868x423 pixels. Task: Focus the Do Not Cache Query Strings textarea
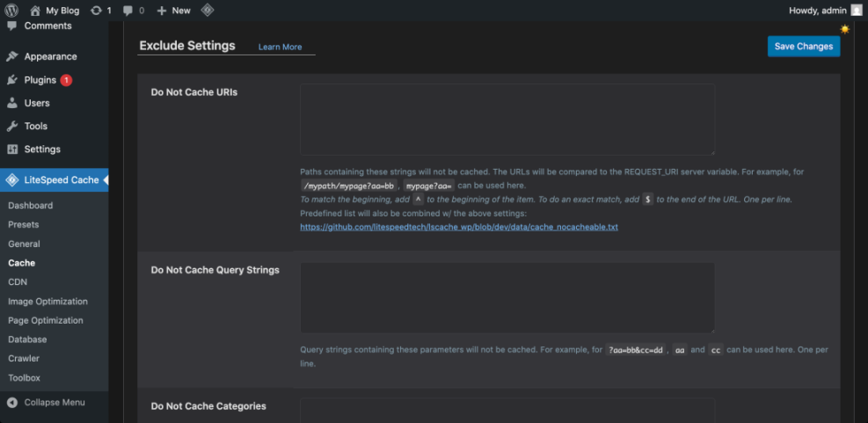pos(507,298)
